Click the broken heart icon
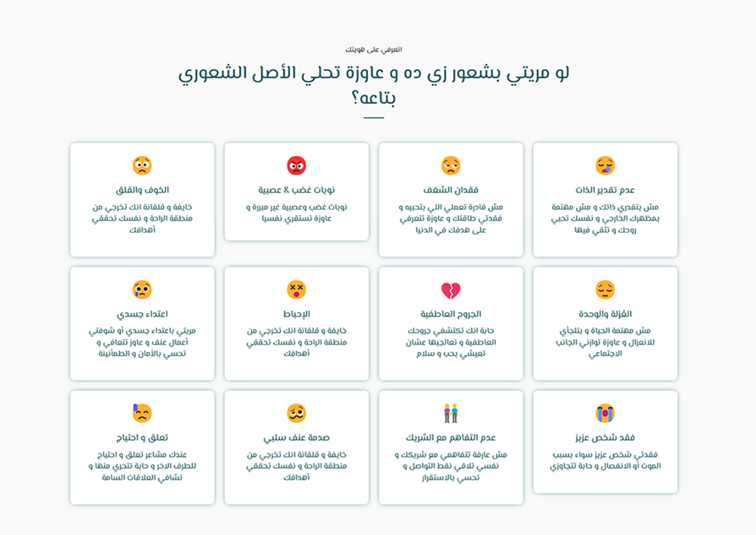 point(451,290)
